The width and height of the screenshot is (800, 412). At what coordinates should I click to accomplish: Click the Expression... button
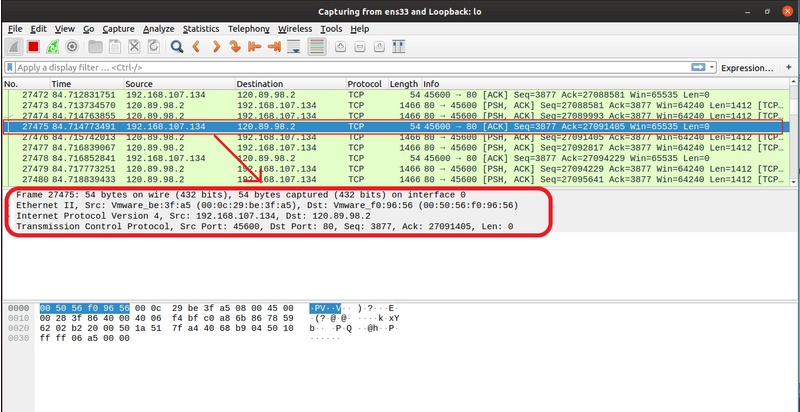tap(748, 67)
